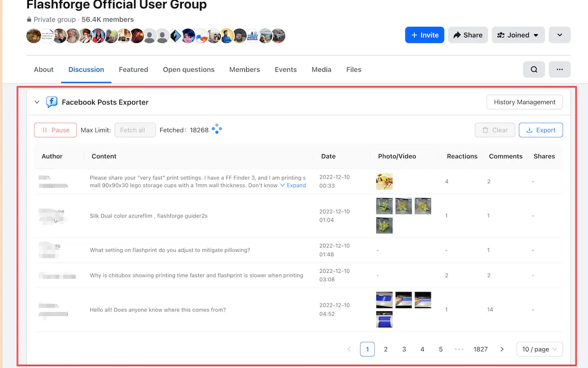Click the pagination ellipsis jump button
Image resolution: width=588 pixels, height=368 pixels.
459,349
